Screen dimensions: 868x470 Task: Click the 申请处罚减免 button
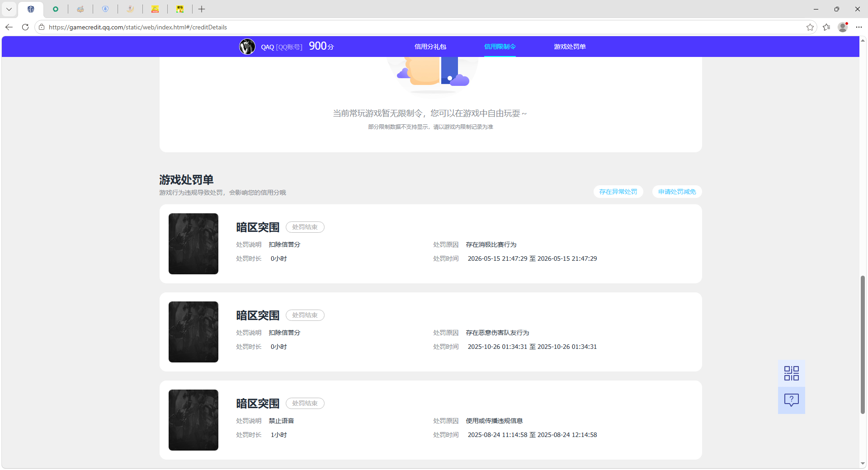[677, 192]
